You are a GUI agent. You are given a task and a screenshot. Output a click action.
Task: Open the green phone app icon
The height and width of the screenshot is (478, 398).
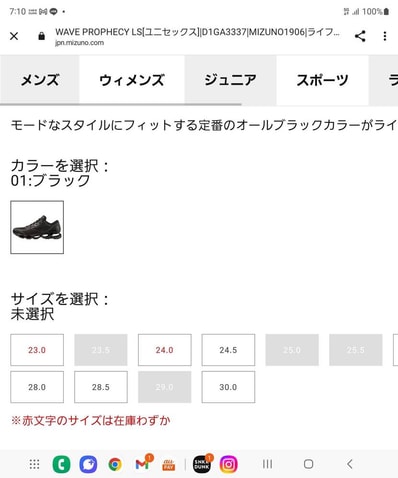62,464
